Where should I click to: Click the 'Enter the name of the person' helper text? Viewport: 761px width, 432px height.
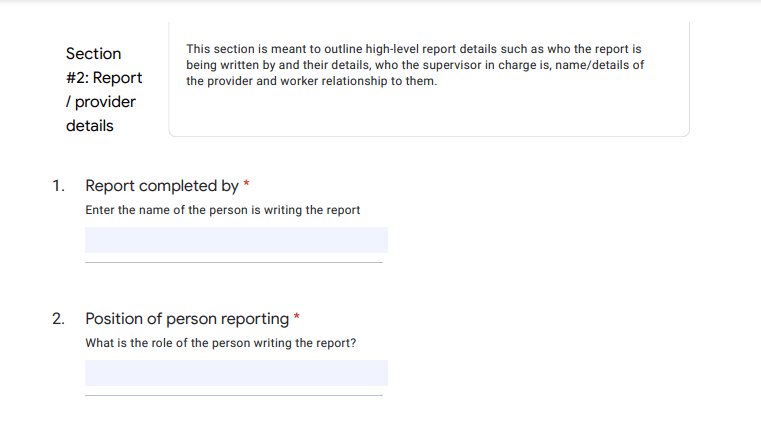click(223, 210)
